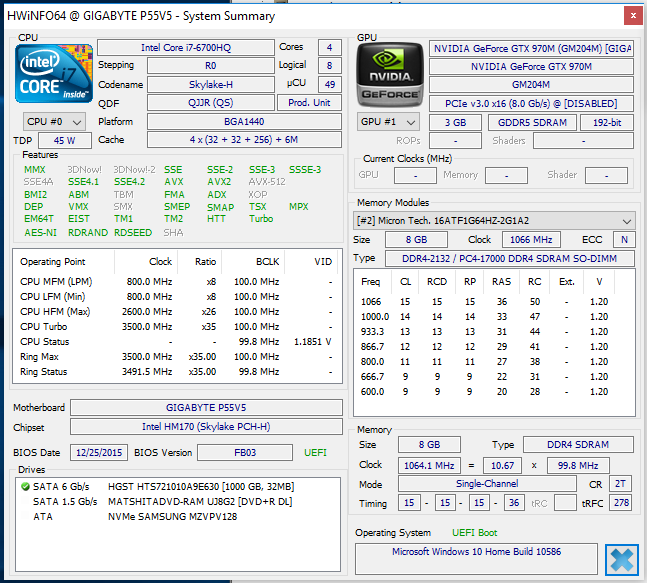Image resolution: width=647 pixels, height=583 pixels.
Task: Click the Turbo feature label
Action: [x=261, y=219]
